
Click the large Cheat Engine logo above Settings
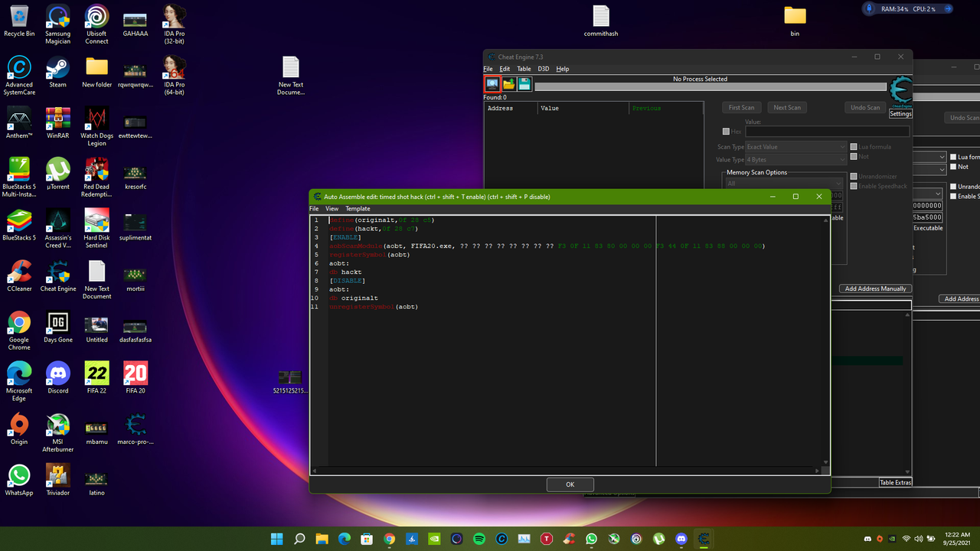click(901, 92)
